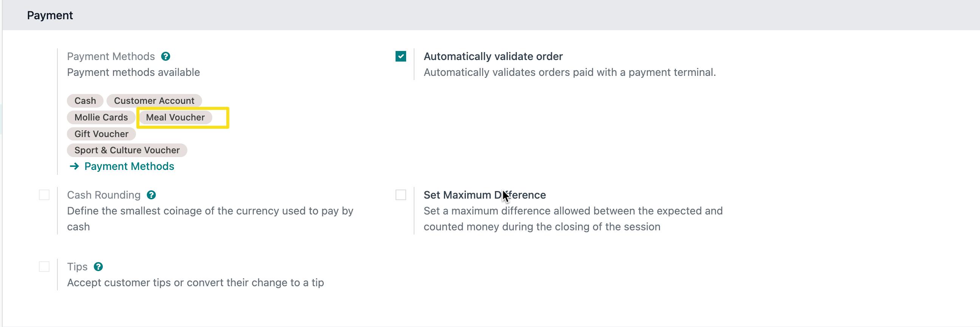Enable Set Maximum Difference checkbox
980x327 pixels.
(400, 195)
